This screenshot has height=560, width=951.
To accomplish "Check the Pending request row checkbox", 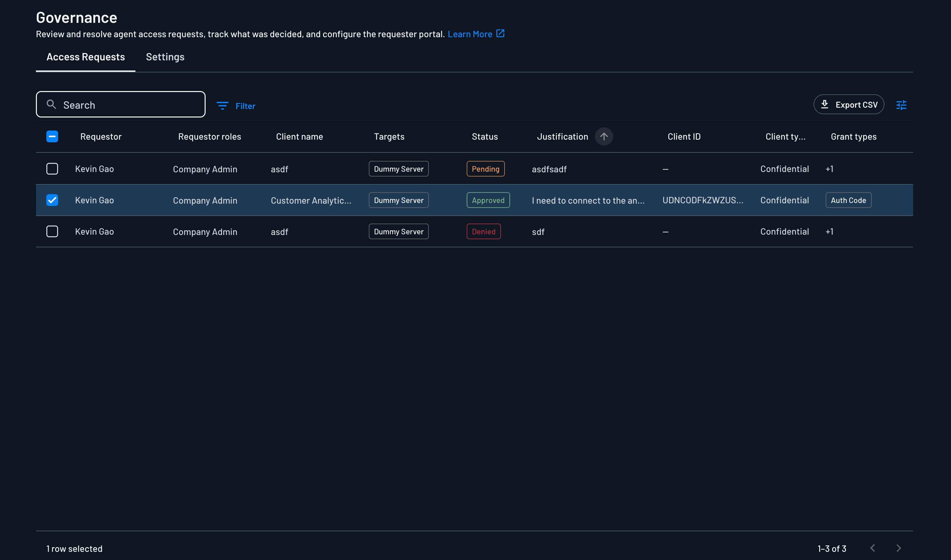I will (52, 169).
